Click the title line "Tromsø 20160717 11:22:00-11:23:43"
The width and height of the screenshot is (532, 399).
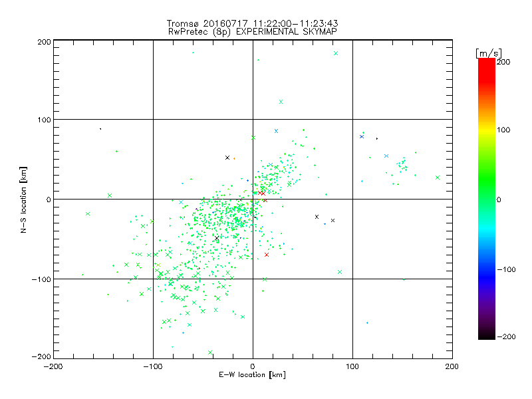point(252,23)
